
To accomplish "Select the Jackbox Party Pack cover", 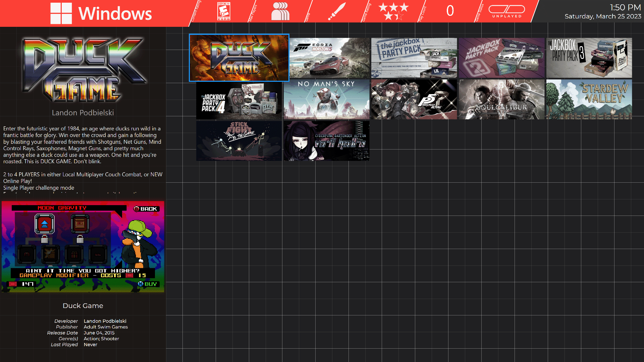I will [x=414, y=58].
